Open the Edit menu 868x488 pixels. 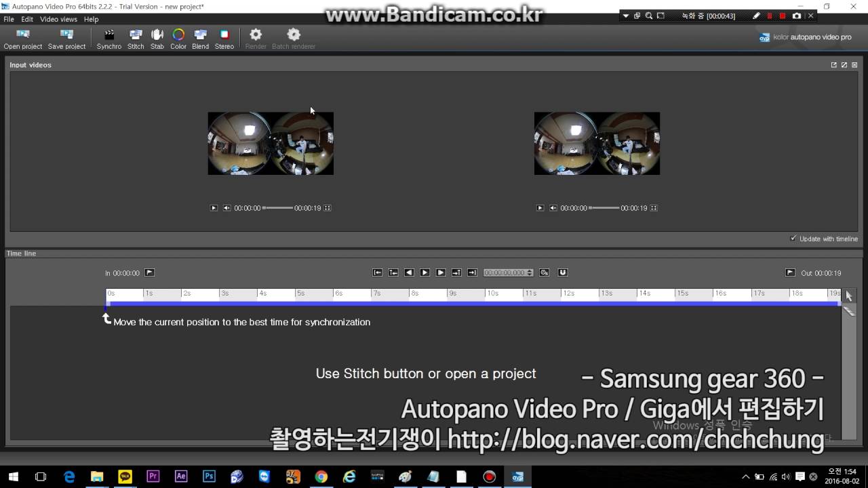coord(27,19)
